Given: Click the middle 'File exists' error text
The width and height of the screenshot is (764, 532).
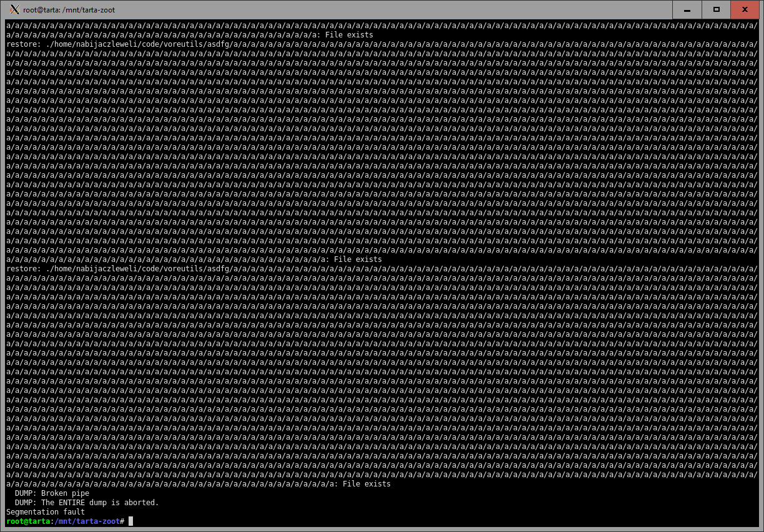Looking at the screenshot, I should [x=358, y=259].
